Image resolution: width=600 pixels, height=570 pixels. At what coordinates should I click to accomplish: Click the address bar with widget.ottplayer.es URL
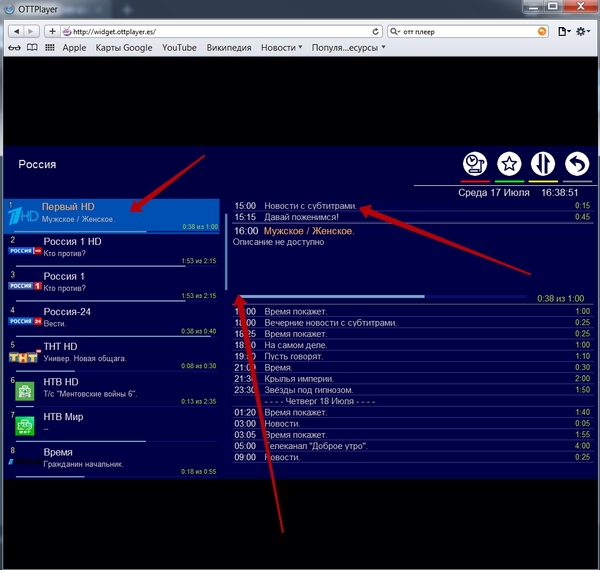221,32
